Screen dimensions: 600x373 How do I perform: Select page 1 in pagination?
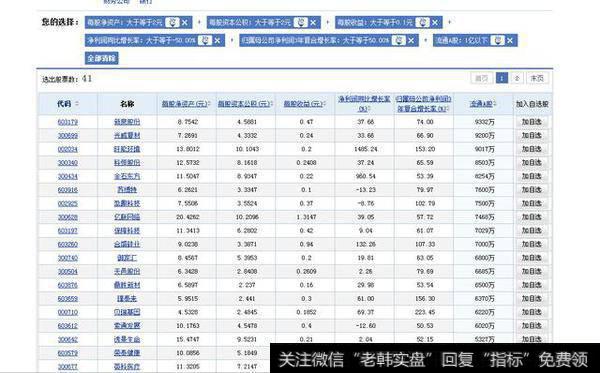tap(502, 78)
